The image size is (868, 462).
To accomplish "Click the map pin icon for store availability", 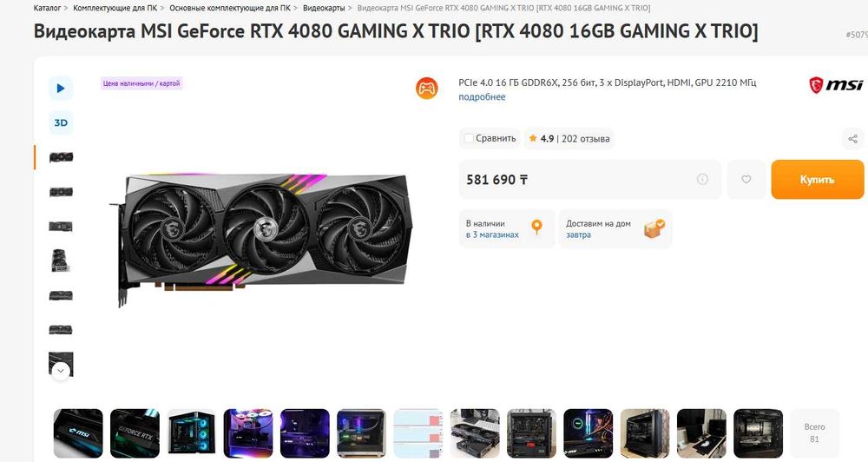I will tap(536, 228).
